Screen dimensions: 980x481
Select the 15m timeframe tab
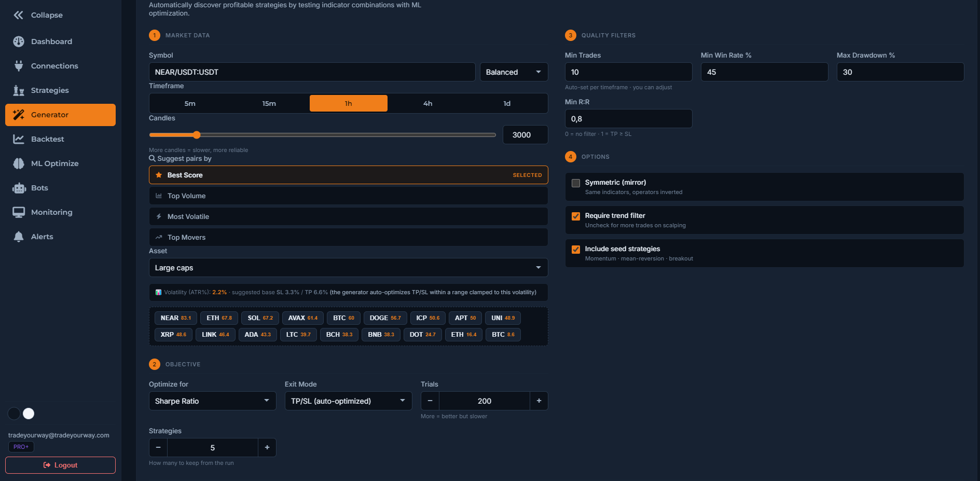269,103
